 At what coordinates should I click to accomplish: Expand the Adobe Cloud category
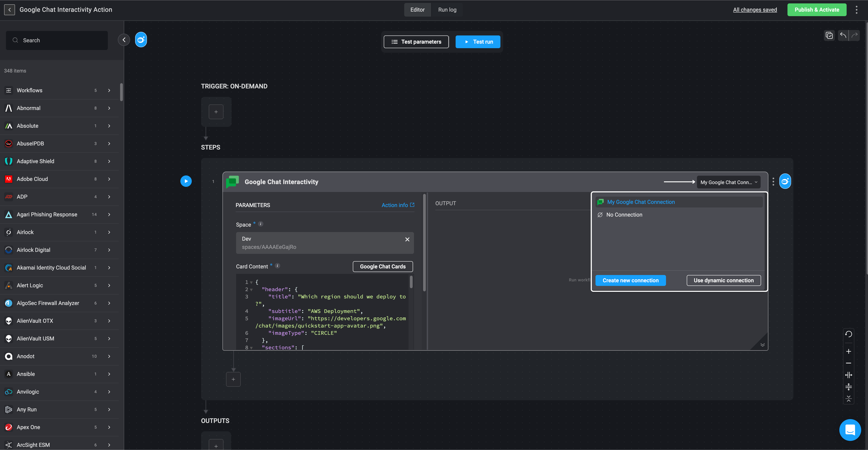click(x=109, y=179)
